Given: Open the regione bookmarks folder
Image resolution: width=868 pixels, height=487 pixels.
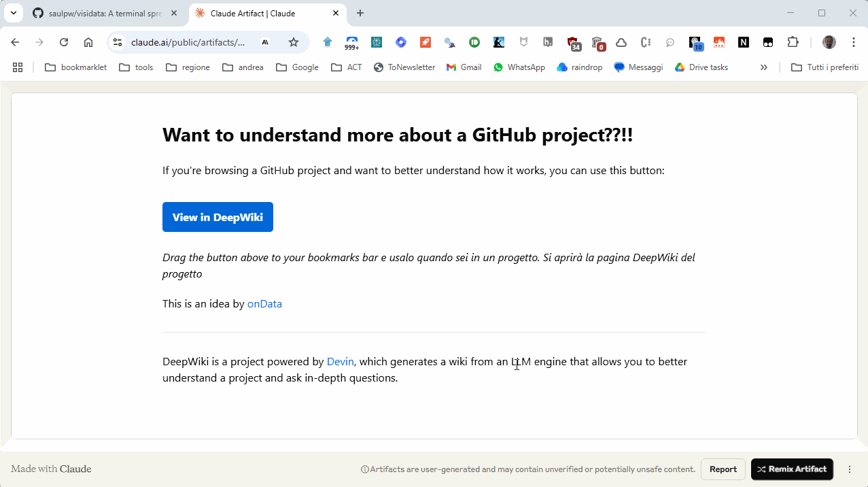Looking at the screenshot, I should 188,67.
